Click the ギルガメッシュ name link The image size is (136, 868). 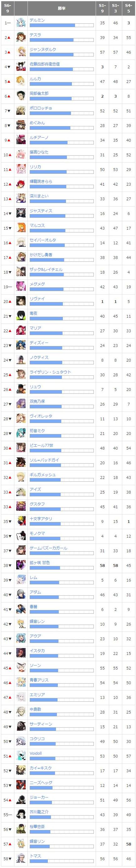pos(43,475)
